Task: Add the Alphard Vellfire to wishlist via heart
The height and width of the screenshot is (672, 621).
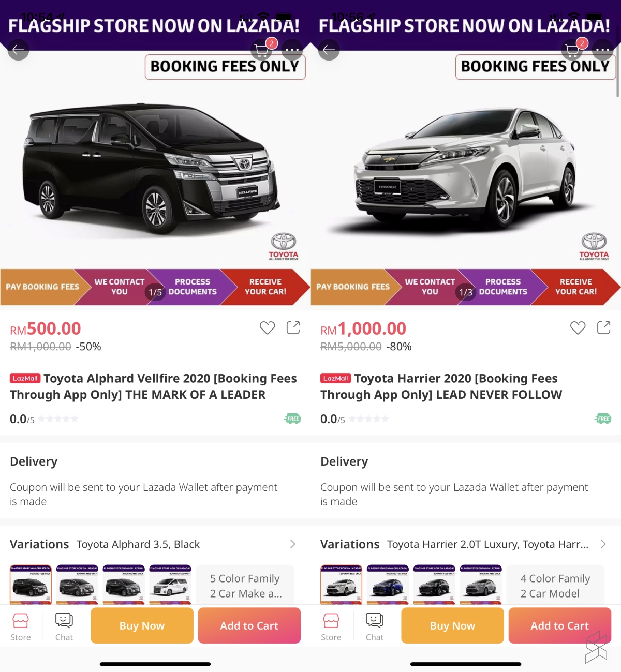Action: [267, 327]
